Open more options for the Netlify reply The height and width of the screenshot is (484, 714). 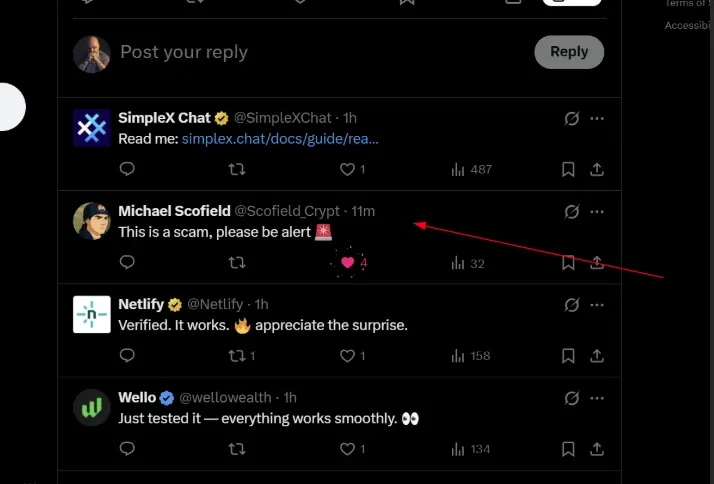[x=597, y=305]
